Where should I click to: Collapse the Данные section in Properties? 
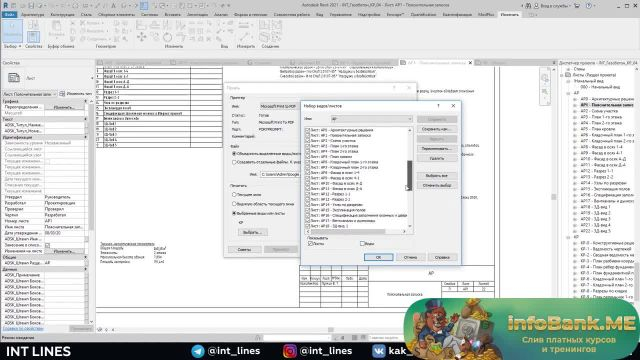[85, 269]
